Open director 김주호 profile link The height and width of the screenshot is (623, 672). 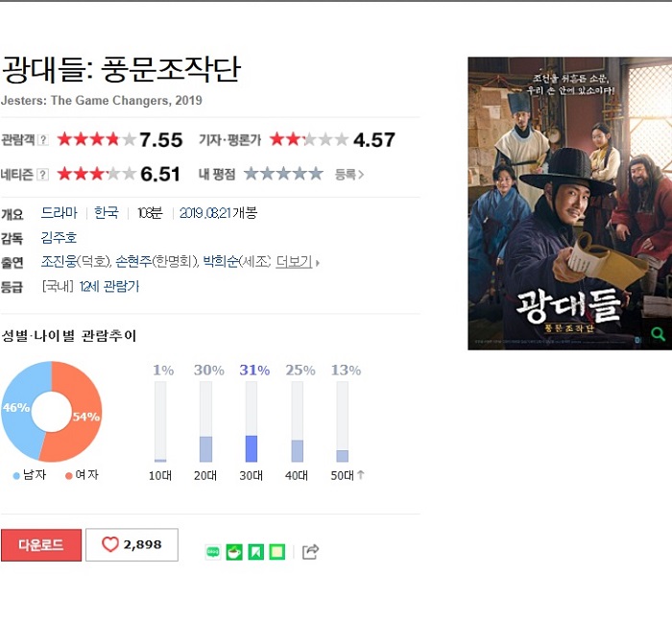click(x=59, y=237)
